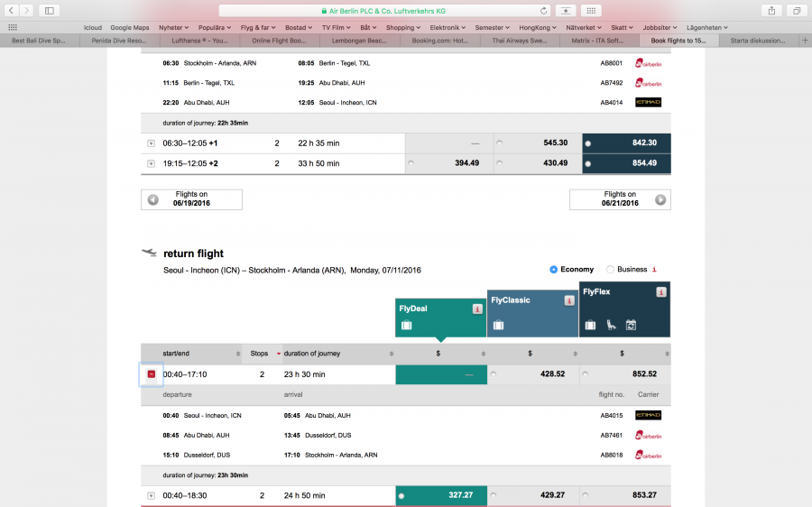
Task: Click the red Business class info icon
Action: (654, 270)
